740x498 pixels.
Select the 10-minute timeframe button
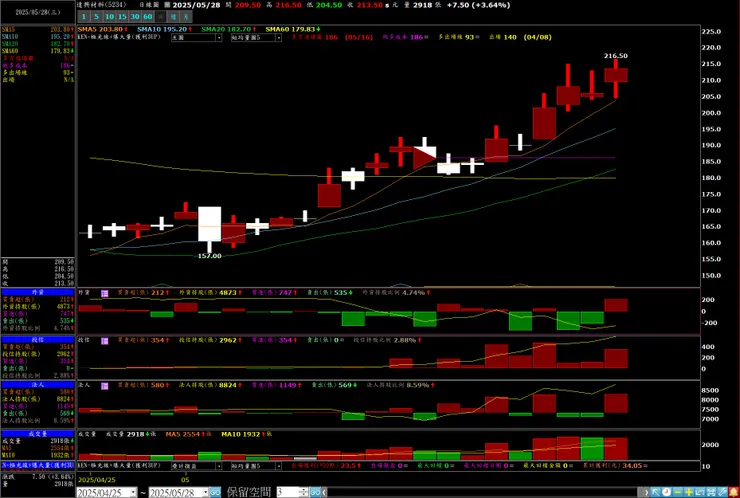pyautogui.click(x=109, y=17)
